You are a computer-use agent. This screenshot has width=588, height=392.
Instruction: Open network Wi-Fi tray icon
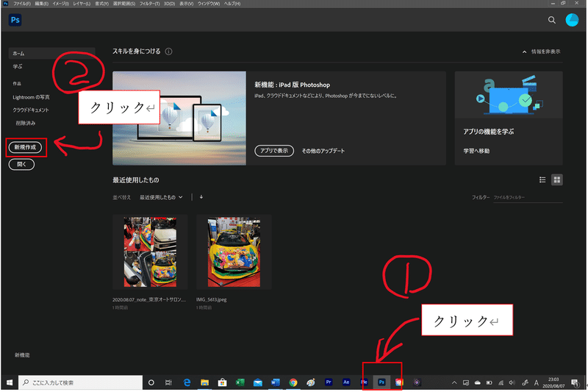click(x=501, y=383)
